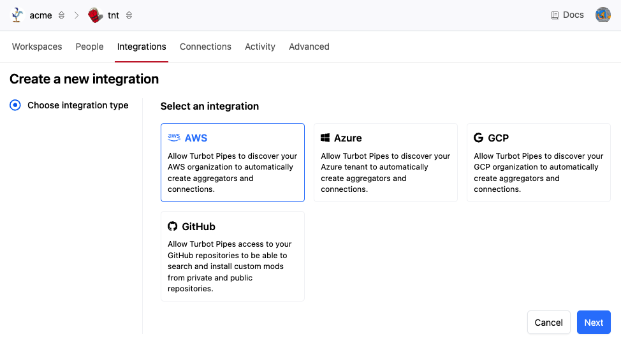This screenshot has height=364, width=621.
Task: Click the Azure Windows logo icon
Action: click(x=325, y=138)
